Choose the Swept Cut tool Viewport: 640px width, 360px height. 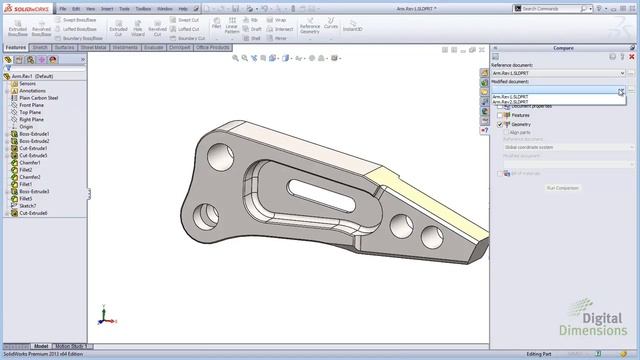tap(184, 20)
